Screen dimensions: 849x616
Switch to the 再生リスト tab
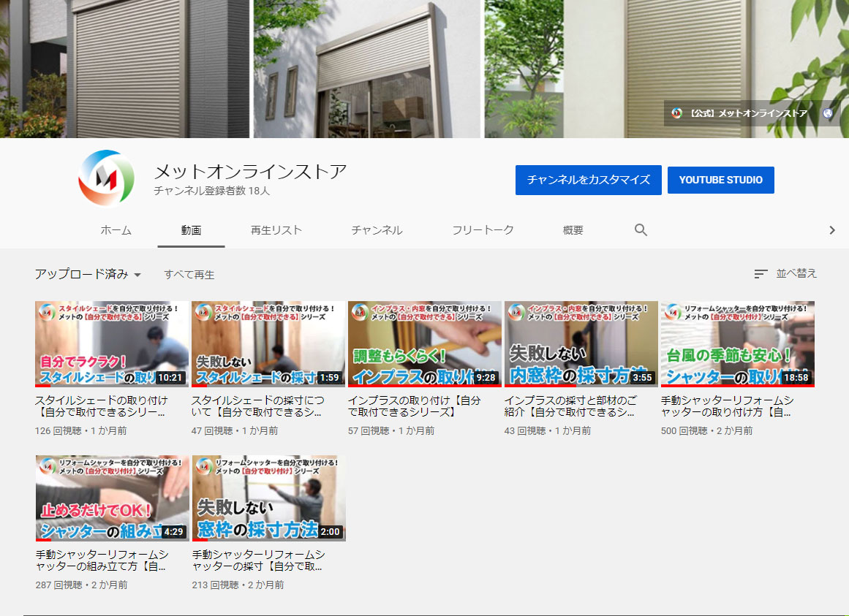click(x=276, y=230)
